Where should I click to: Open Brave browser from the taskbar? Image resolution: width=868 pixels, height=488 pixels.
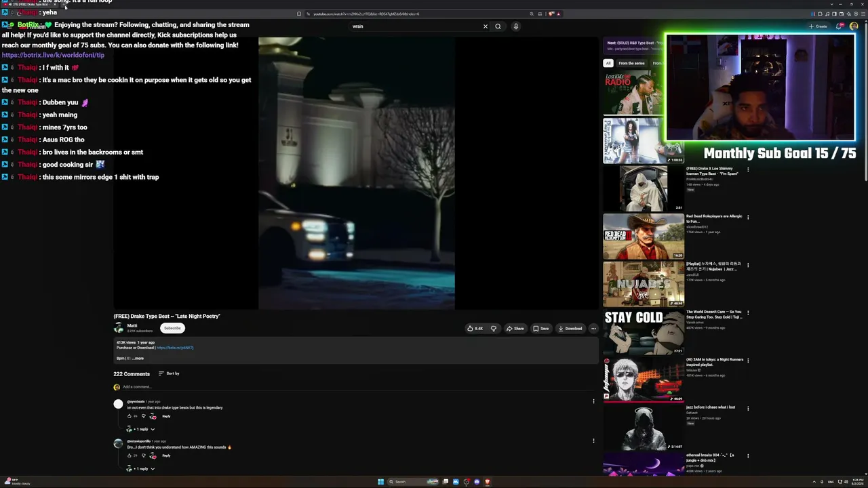487,482
